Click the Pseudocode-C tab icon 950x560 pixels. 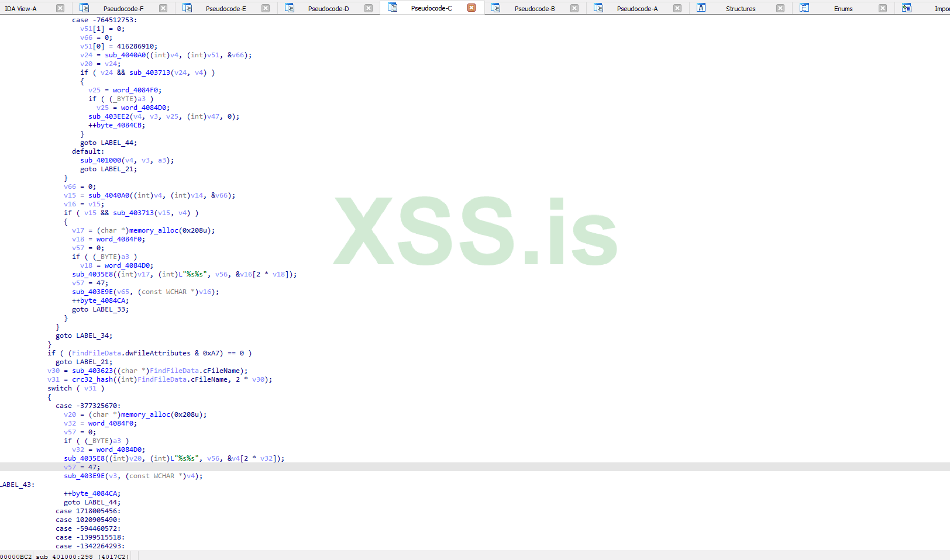[393, 8]
